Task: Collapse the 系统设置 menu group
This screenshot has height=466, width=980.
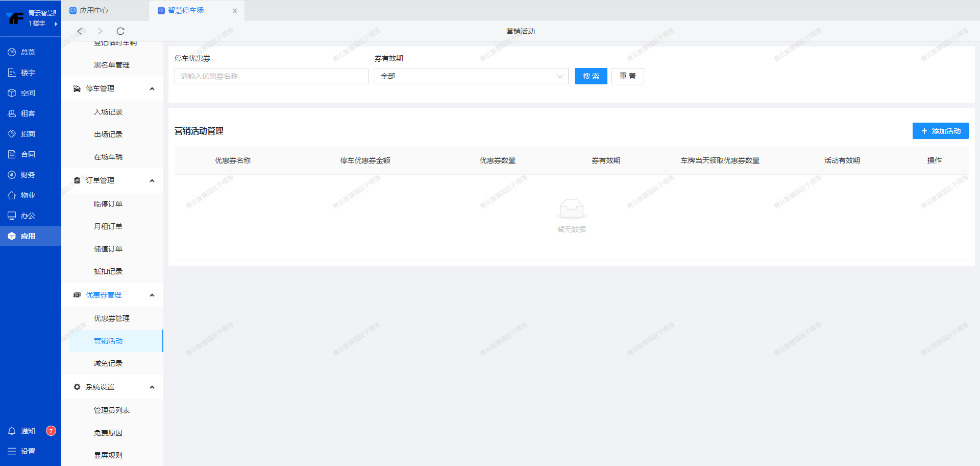Action: 152,387
